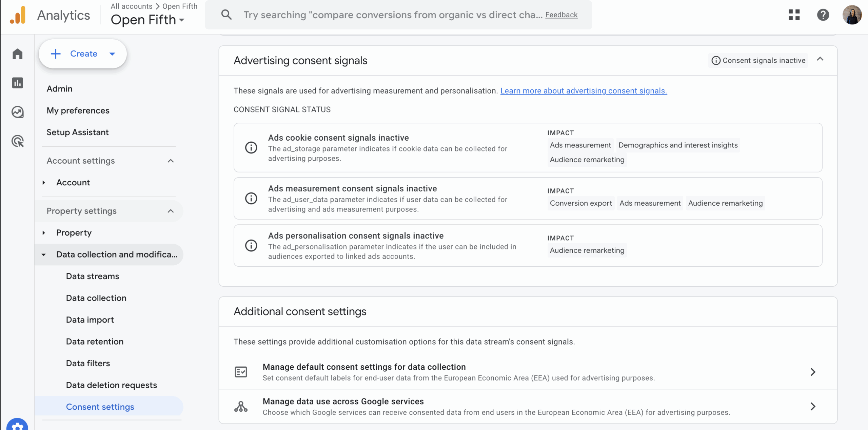Open the user profile avatar
This screenshot has width=868, height=430.
(852, 15)
